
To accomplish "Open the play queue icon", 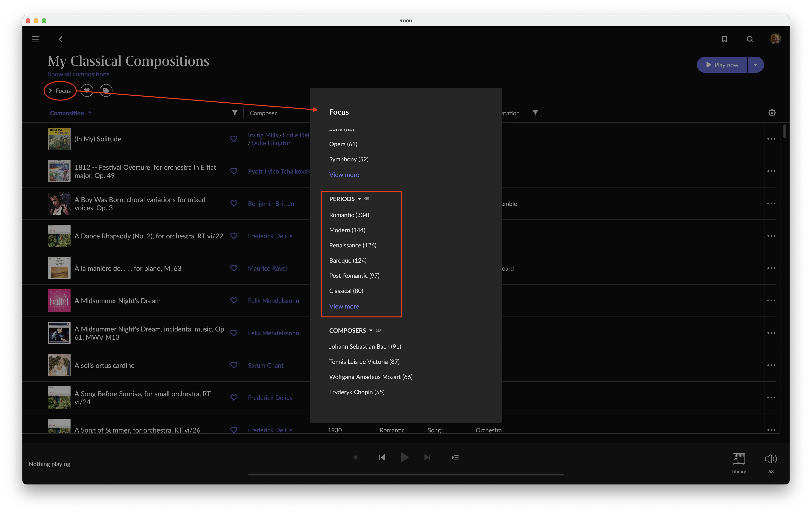I will point(455,457).
